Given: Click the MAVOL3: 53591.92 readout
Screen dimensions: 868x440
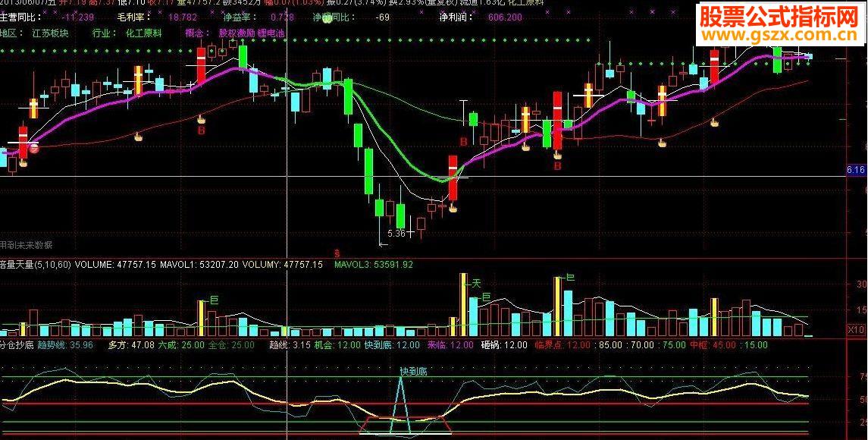Looking at the screenshot, I should tap(374, 265).
